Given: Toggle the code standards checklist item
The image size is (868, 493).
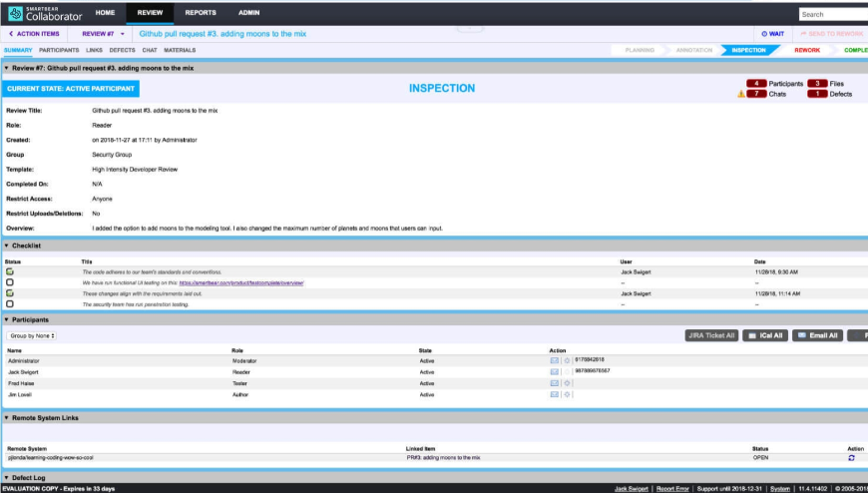Looking at the screenshot, I should [x=10, y=271].
